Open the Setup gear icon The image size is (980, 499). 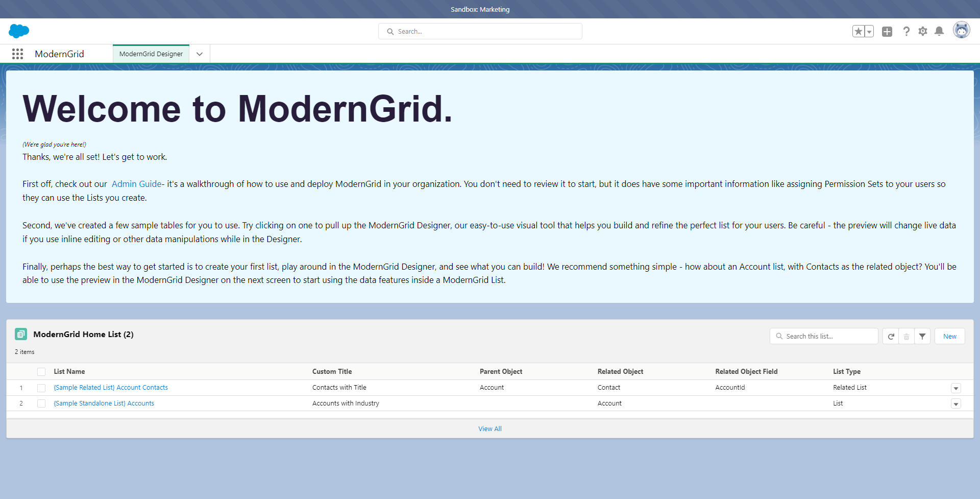[x=923, y=32]
